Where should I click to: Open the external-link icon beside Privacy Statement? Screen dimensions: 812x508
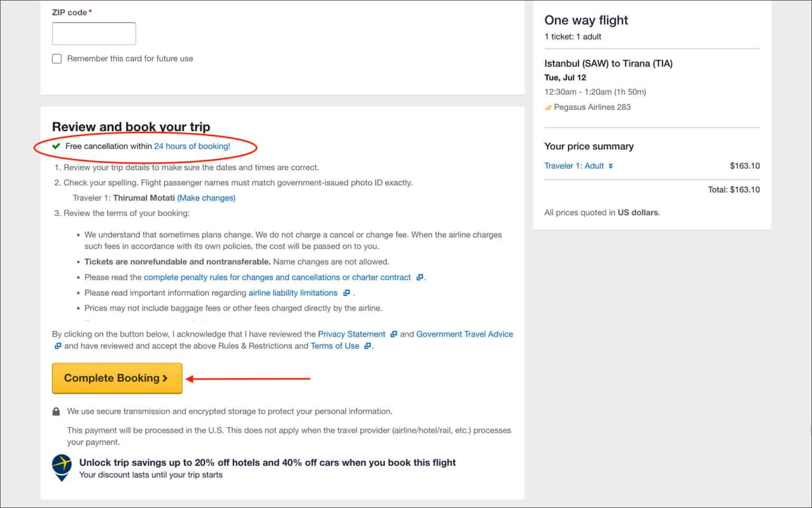(393, 334)
